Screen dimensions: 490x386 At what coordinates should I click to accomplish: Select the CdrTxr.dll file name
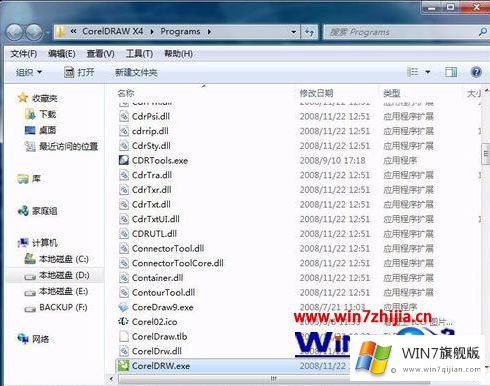[152, 190]
